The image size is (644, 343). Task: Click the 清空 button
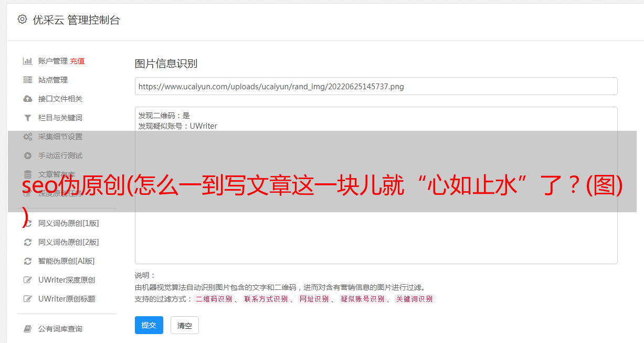[185, 325]
